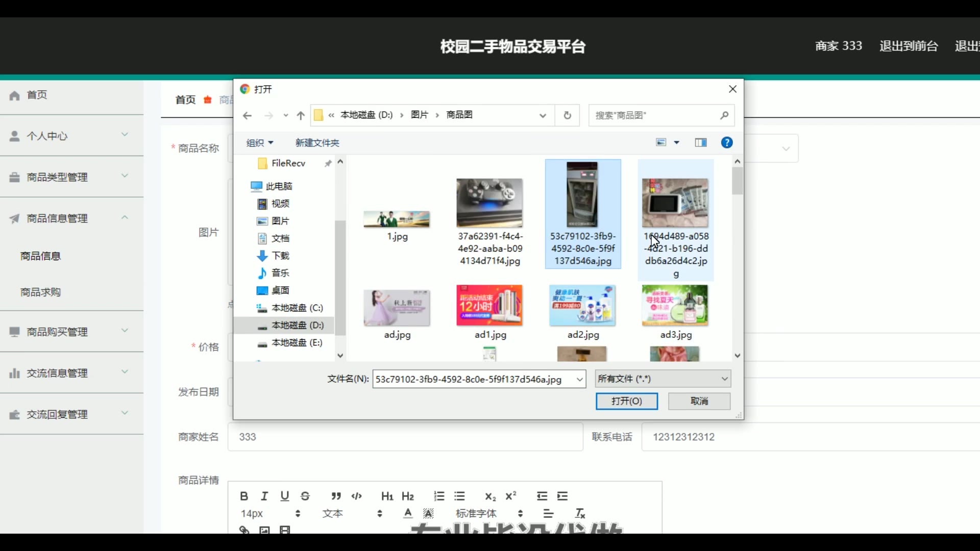Create a numbered list

[439, 496]
